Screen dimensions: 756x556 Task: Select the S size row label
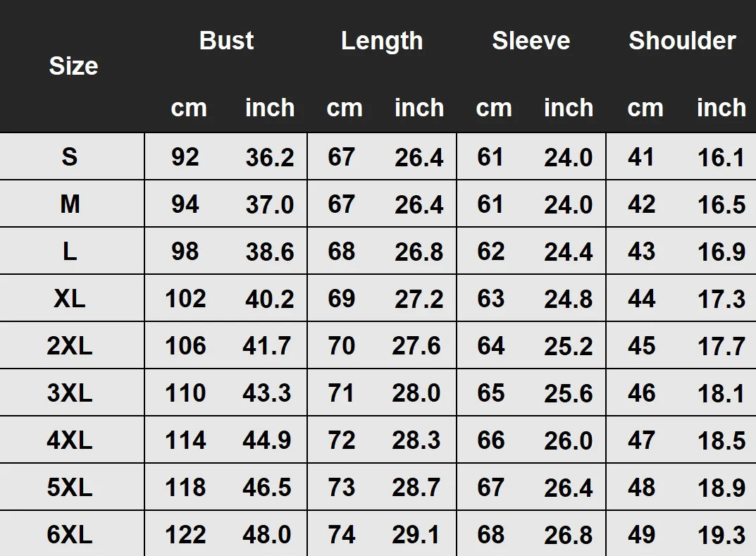[x=69, y=156]
